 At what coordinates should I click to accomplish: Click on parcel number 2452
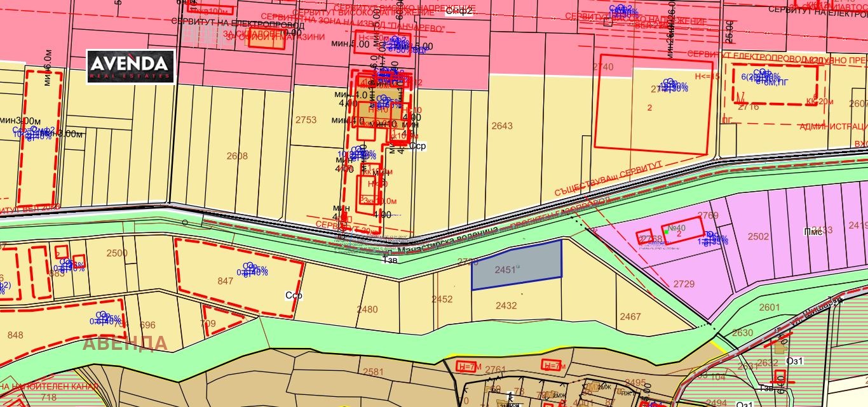point(442,299)
